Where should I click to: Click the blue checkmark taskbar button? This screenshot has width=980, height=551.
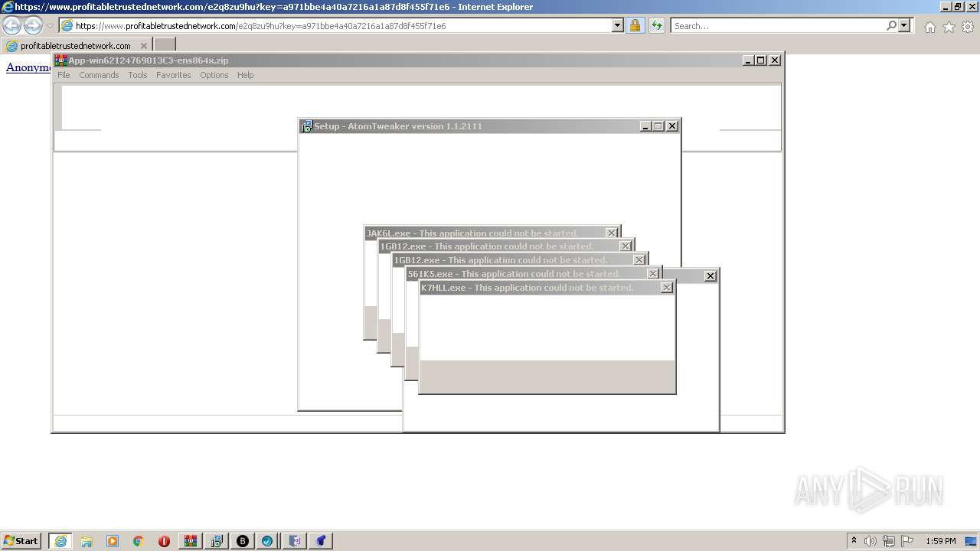click(x=267, y=541)
